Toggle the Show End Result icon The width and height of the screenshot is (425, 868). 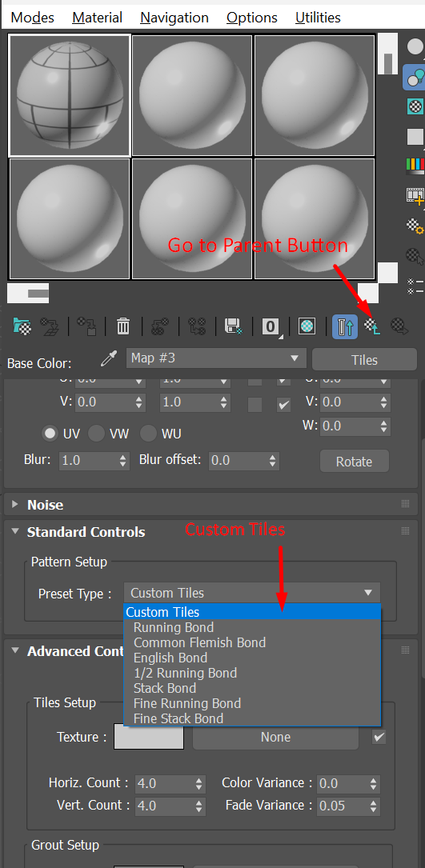coord(345,326)
